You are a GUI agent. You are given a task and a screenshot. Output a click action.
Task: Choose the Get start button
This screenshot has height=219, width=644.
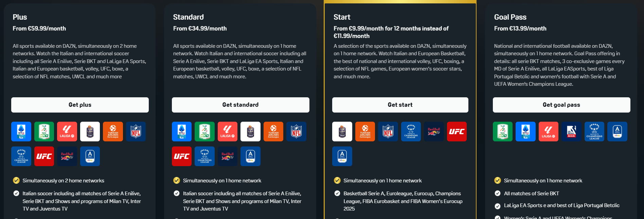coord(400,105)
